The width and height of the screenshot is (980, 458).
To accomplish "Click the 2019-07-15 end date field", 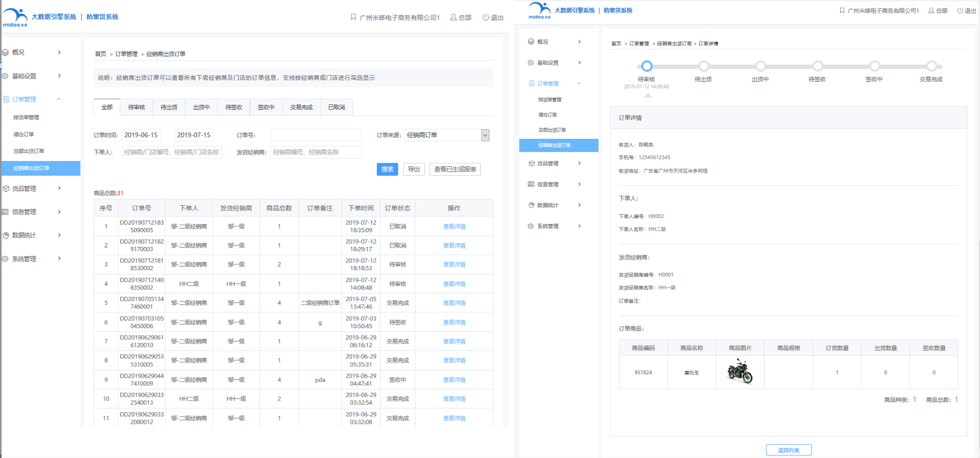I will click(194, 135).
